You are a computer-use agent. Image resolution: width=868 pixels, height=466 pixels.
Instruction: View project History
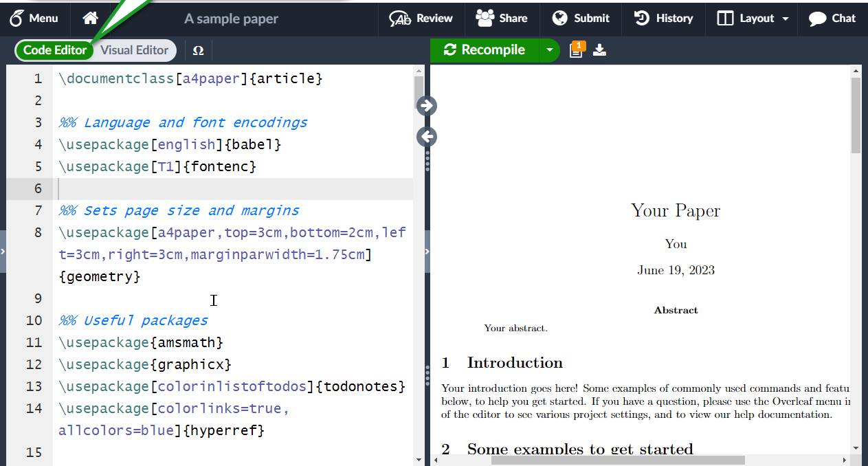click(663, 19)
